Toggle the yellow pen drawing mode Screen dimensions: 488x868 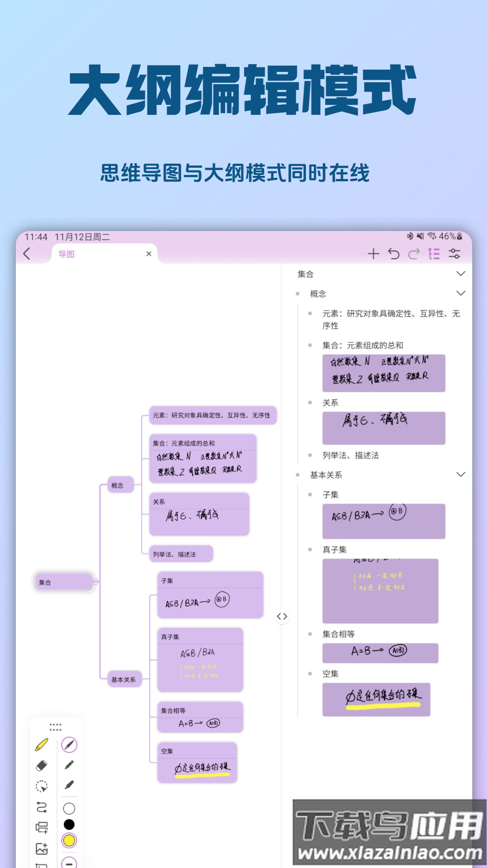42,745
